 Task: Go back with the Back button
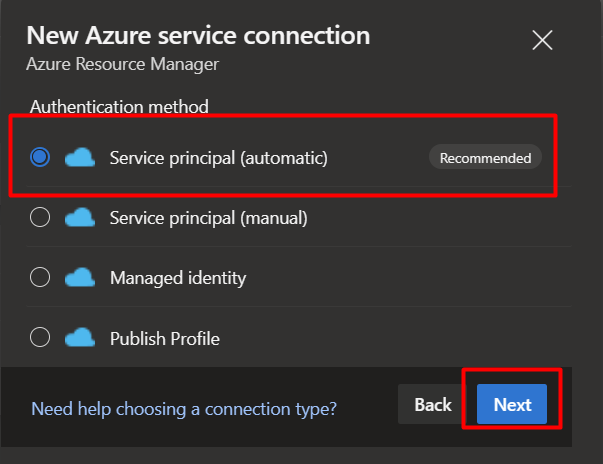click(x=433, y=404)
